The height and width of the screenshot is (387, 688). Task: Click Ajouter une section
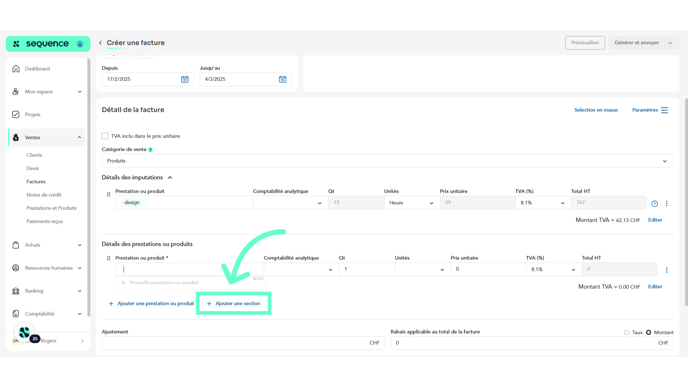(x=233, y=304)
